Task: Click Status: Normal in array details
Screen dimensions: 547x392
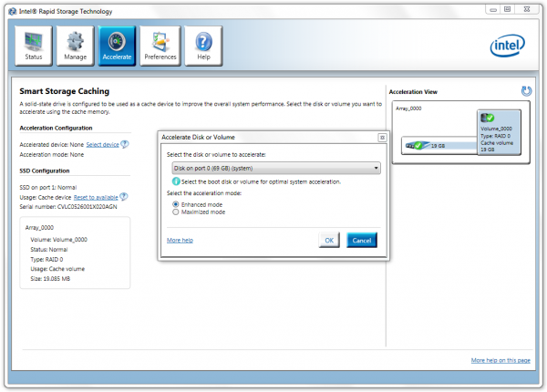Action: coord(49,250)
